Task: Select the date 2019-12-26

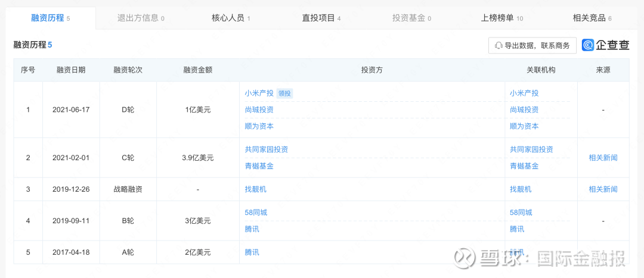Action: click(x=71, y=189)
